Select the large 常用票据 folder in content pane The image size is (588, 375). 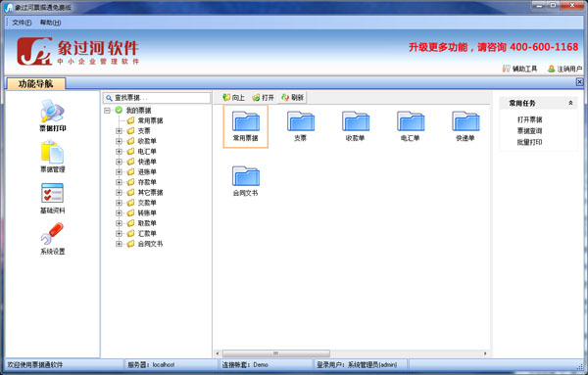[x=246, y=126]
